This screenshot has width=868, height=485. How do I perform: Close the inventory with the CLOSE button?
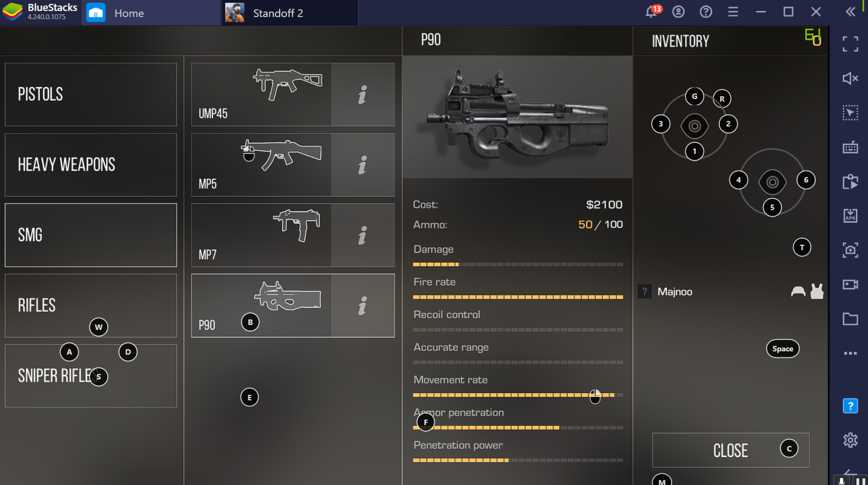pyautogui.click(x=730, y=450)
